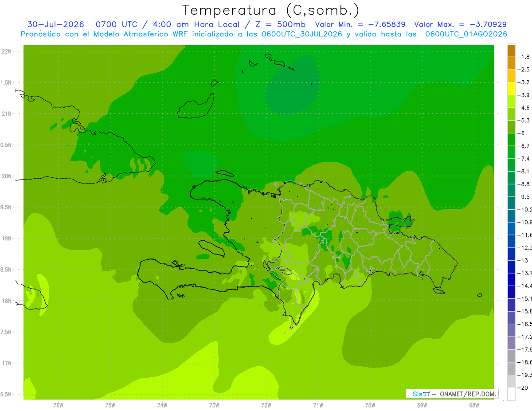Click the '19N' latitude label
The height and width of the screenshot is (411, 532).
[7, 239]
